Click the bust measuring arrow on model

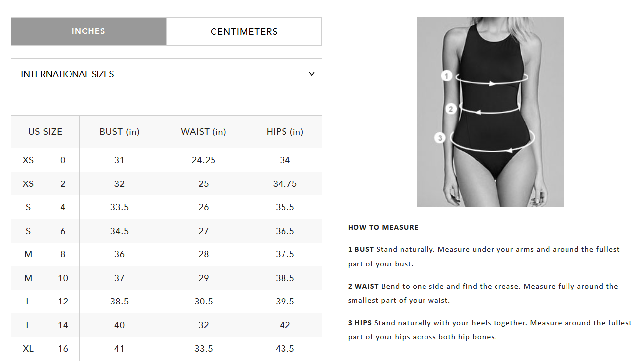pos(492,83)
